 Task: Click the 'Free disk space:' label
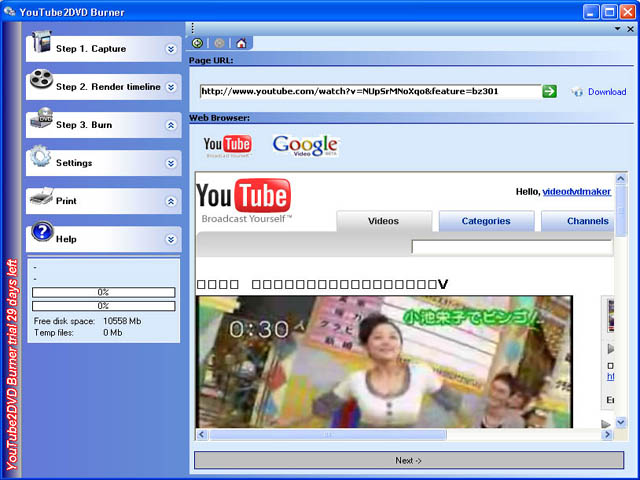(x=64, y=321)
